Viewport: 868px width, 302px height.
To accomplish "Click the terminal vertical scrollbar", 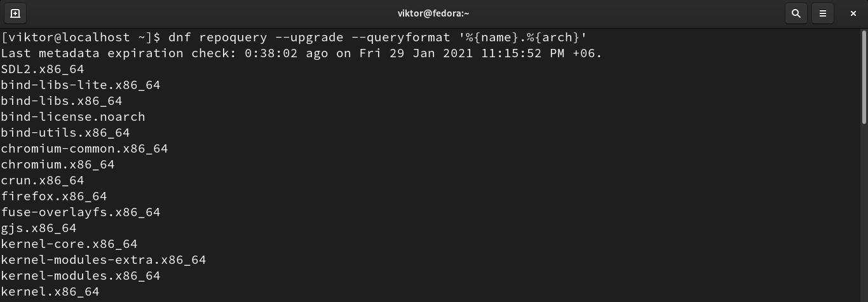I will click(x=864, y=76).
